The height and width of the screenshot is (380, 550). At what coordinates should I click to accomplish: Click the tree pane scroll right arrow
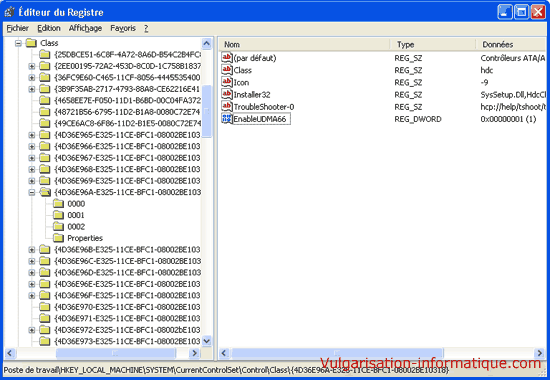[194, 353]
